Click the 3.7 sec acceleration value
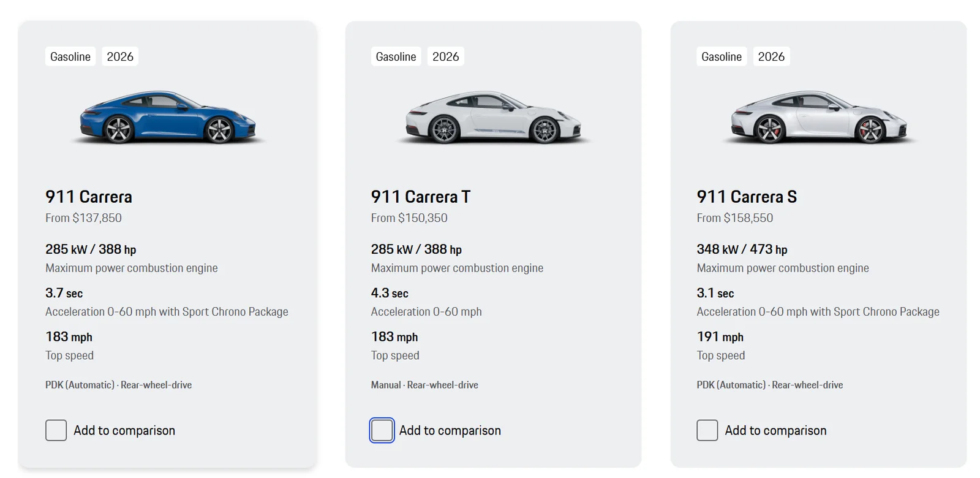Image resolution: width=980 pixels, height=478 pixels. (x=64, y=293)
